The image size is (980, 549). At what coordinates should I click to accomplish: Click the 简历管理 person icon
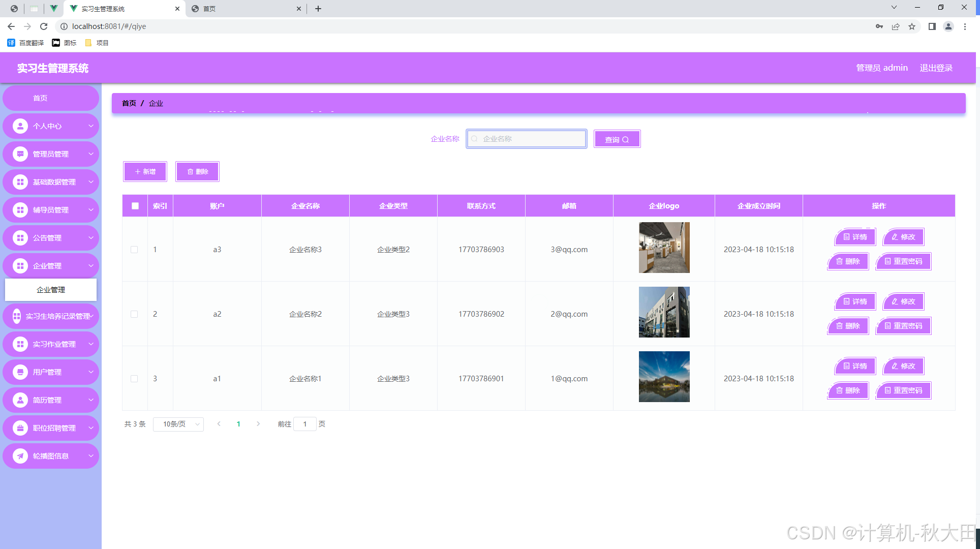coord(20,400)
